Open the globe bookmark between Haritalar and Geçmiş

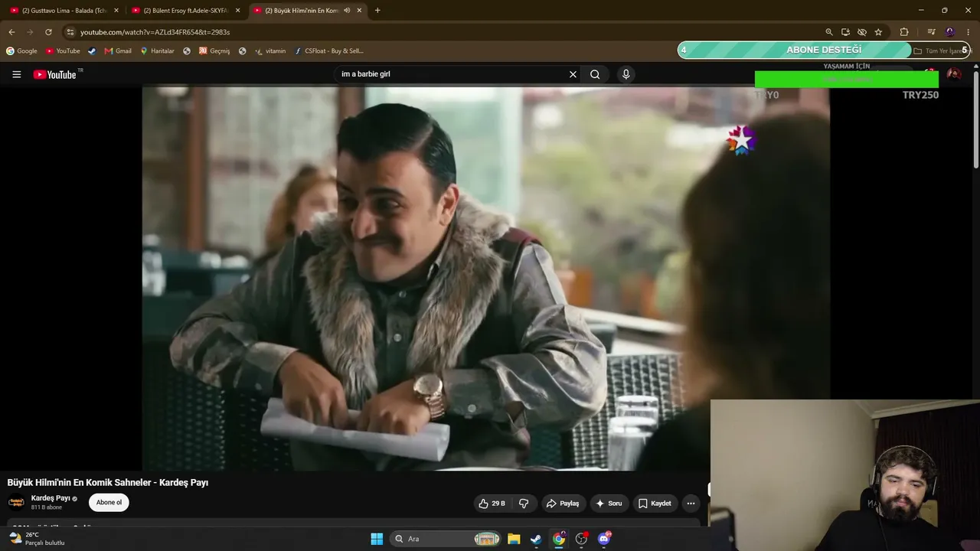187,51
